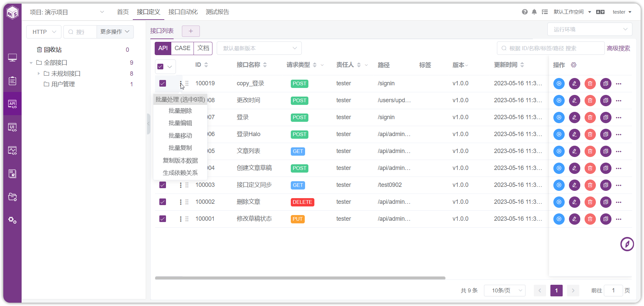Focus the 前往 page number input
The height and width of the screenshot is (306, 644).
pyautogui.click(x=613, y=290)
